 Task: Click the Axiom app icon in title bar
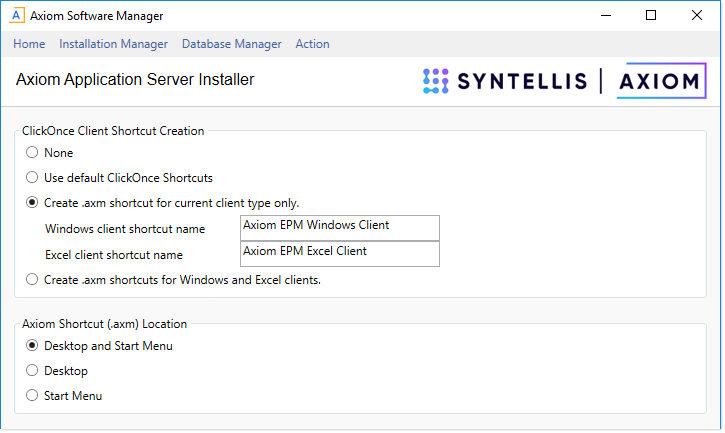(17, 16)
